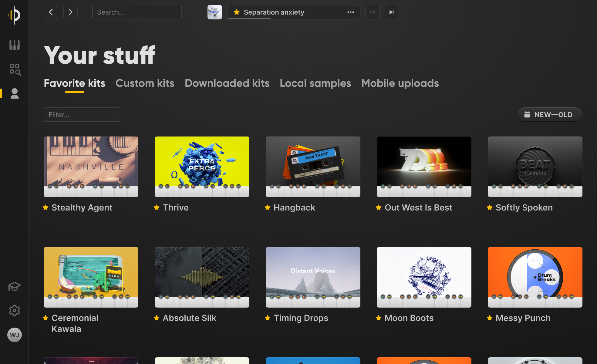The image size is (597, 364).
Task: Open the three-dot options menu for Separation anxiety
Action: click(x=350, y=12)
